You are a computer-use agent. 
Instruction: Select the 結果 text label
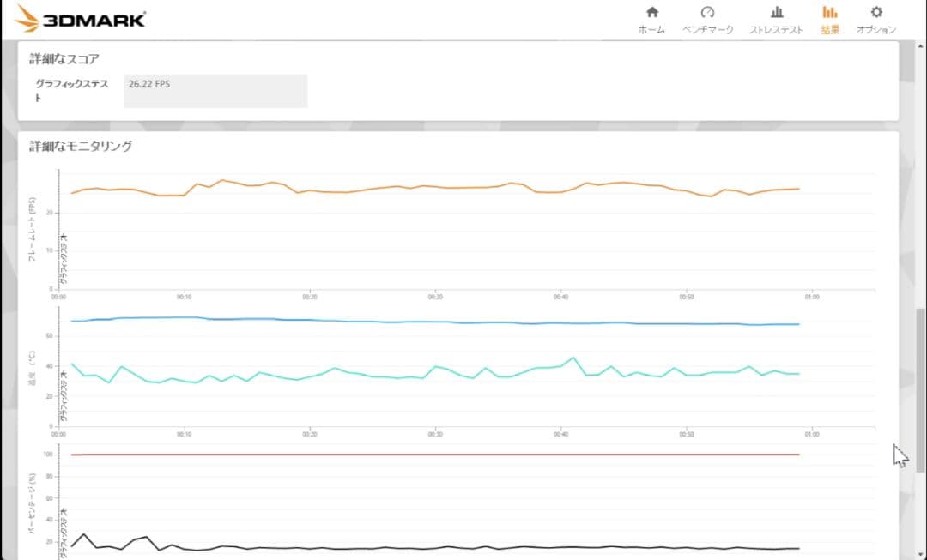(x=829, y=30)
